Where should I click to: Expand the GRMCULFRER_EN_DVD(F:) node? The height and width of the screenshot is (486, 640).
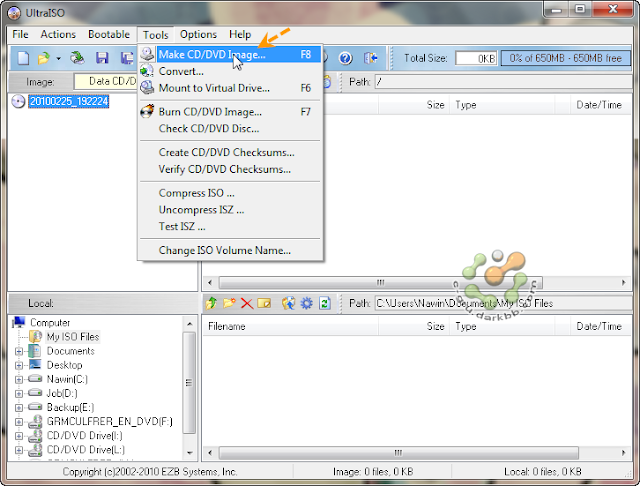pos(18,422)
